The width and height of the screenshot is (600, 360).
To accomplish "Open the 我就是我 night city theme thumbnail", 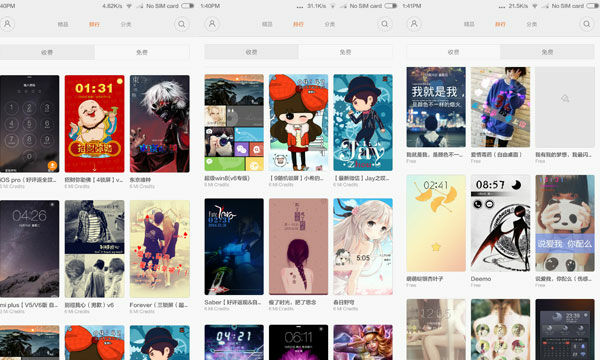I will 436,107.
